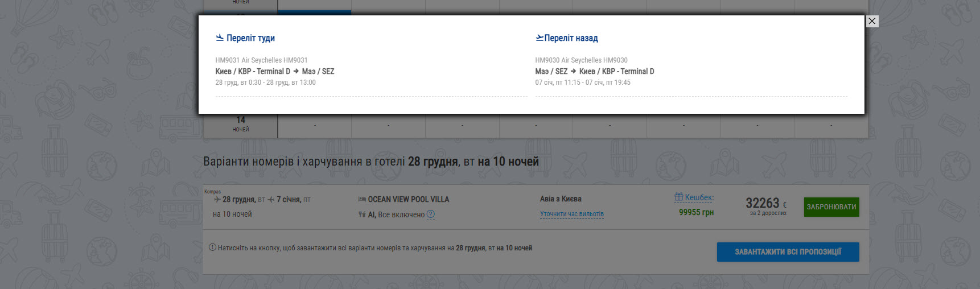Click the OCEAN VIEW POOL VILLA room name

point(408,199)
